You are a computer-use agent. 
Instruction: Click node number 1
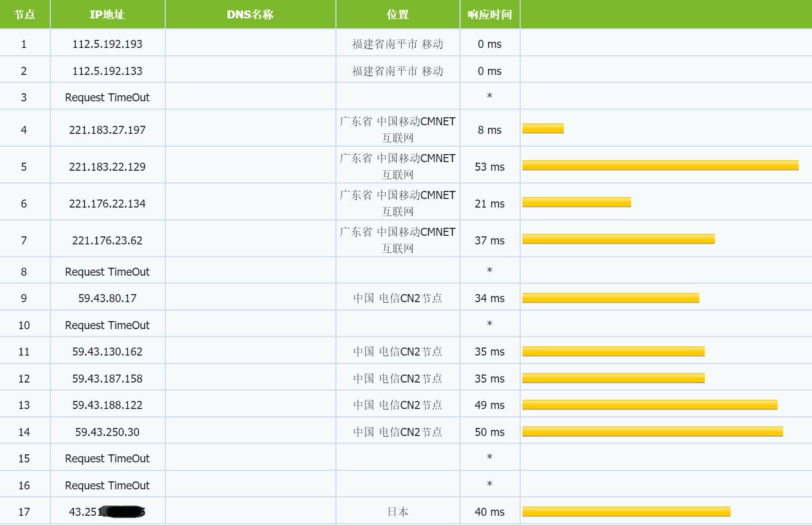click(24, 44)
